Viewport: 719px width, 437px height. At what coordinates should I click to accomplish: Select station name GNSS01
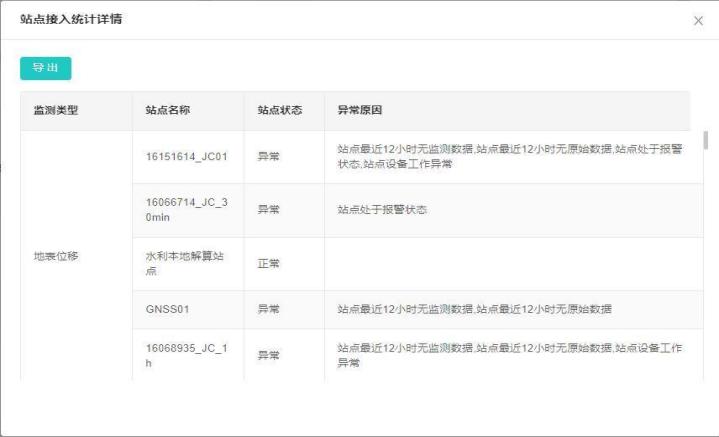167,309
